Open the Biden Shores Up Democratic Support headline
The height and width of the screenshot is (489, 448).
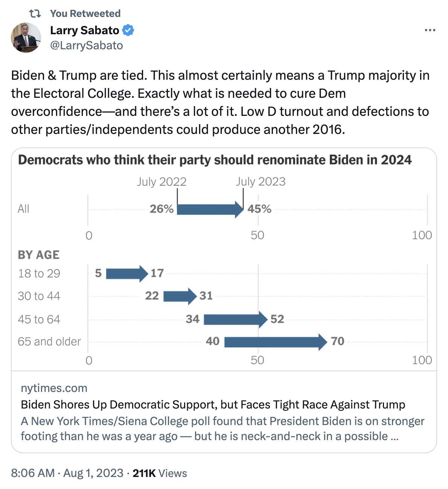pyautogui.click(x=213, y=404)
